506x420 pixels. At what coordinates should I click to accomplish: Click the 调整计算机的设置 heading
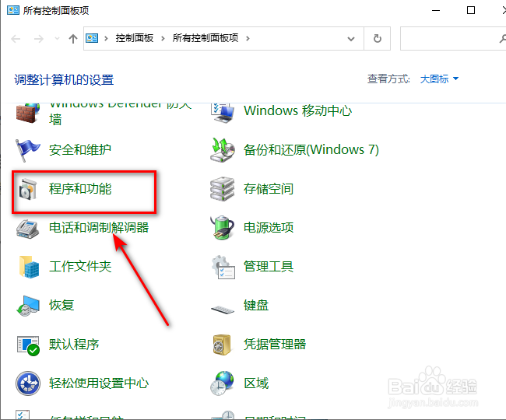point(64,80)
